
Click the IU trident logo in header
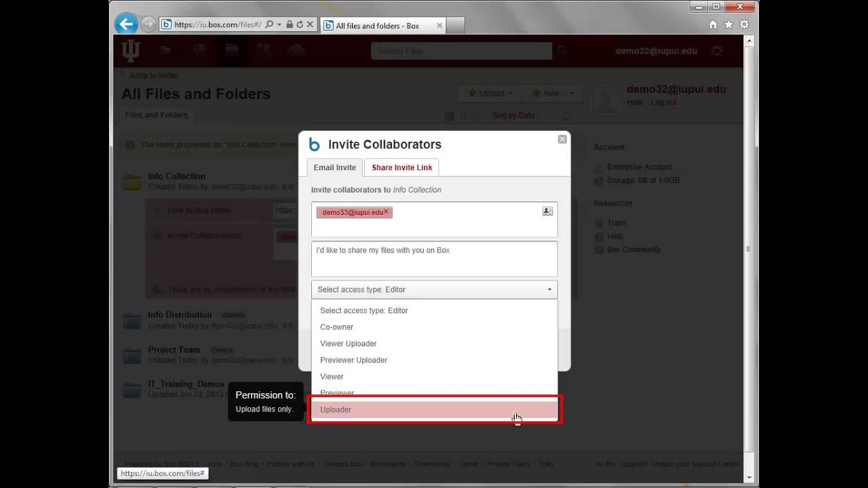click(x=130, y=50)
